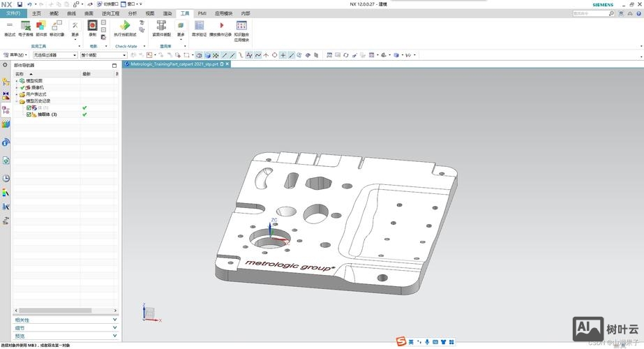The width and height of the screenshot is (644, 349).
Task: Open the 文件(F) menu
Action: pyautogui.click(x=13, y=13)
